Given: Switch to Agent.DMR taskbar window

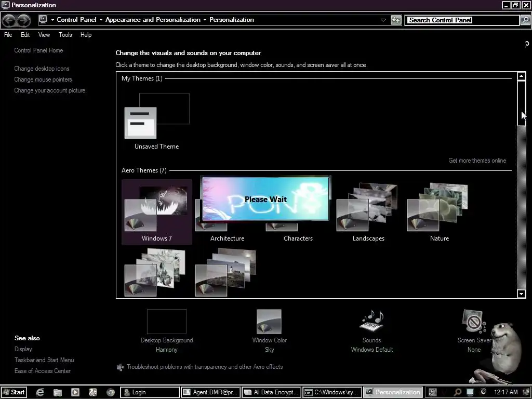Looking at the screenshot, I should point(211,392).
